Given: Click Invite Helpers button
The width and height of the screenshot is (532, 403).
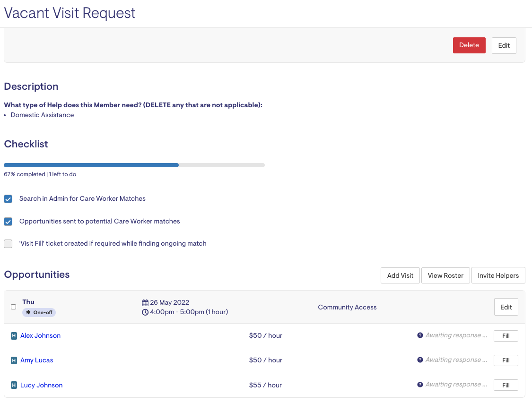Looking at the screenshot, I should tap(498, 275).
